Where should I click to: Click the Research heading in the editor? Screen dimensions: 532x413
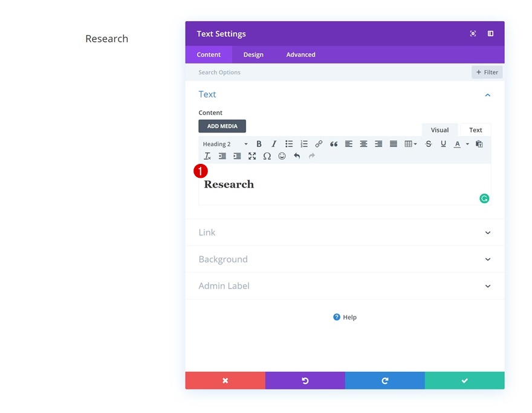(x=229, y=184)
